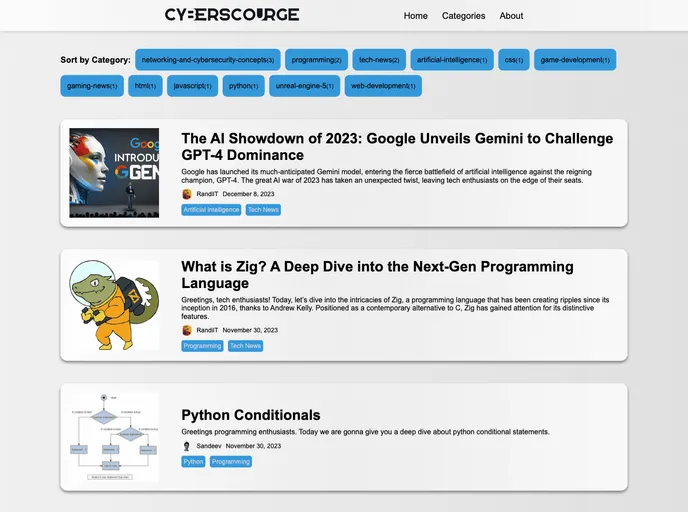Screen dimensions: 688x512
Task: Filter by networking-and-cybersecurity-concepts category
Action: [208, 60]
